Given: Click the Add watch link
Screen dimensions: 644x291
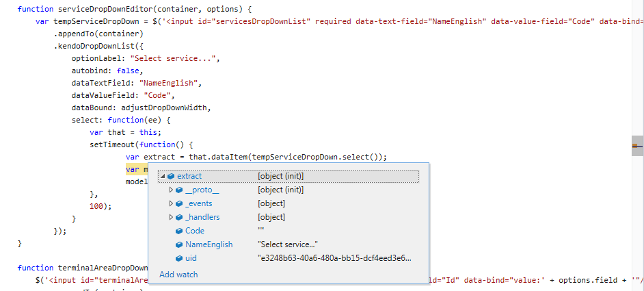Looking at the screenshot, I should coord(178,275).
